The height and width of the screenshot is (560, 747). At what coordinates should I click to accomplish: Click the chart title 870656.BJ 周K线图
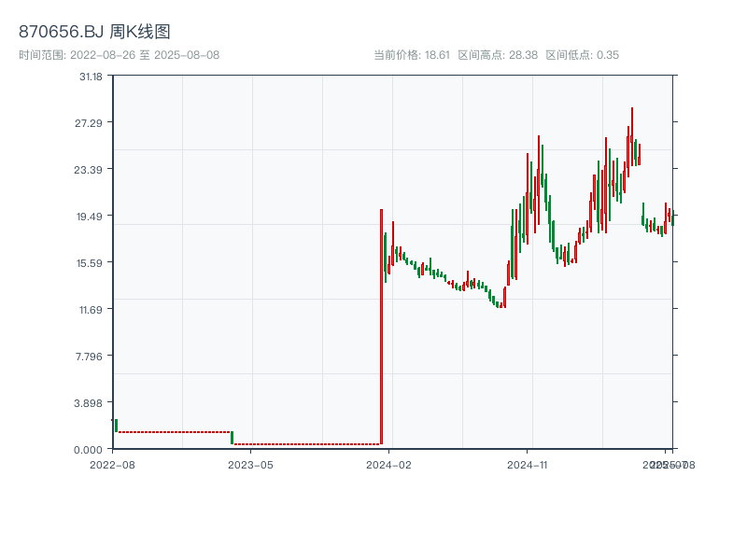pos(94,32)
